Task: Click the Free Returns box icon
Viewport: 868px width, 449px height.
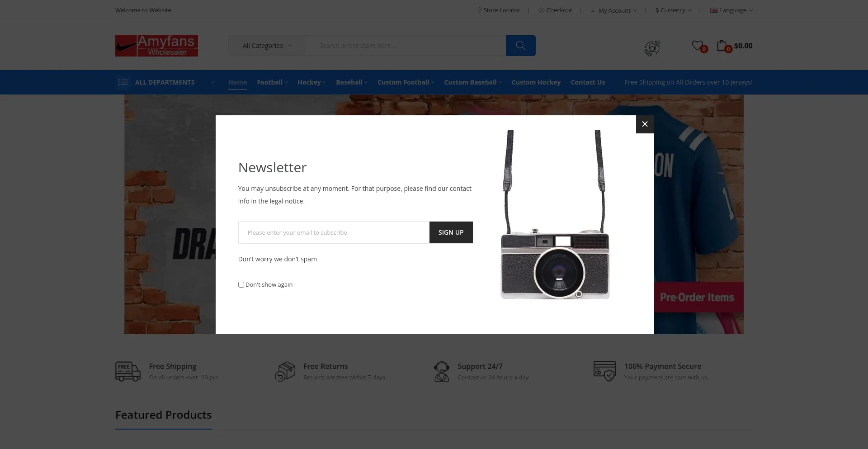Action: click(285, 371)
